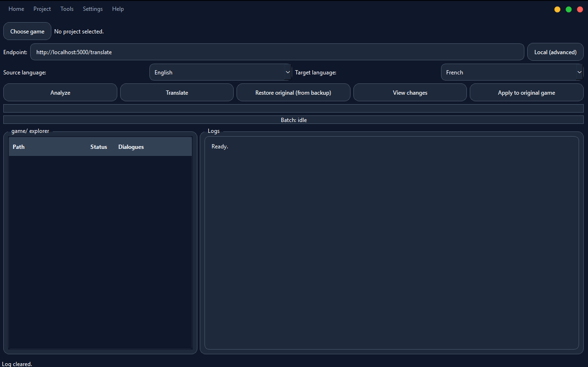This screenshot has height=367, width=588.
Task: Click the red close window dot
Action: pos(580,9)
